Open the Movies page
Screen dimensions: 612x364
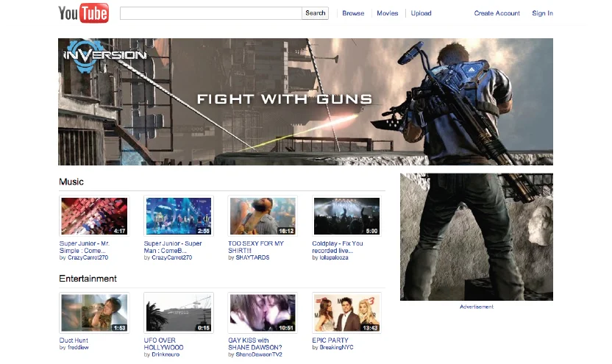[387, 13]
